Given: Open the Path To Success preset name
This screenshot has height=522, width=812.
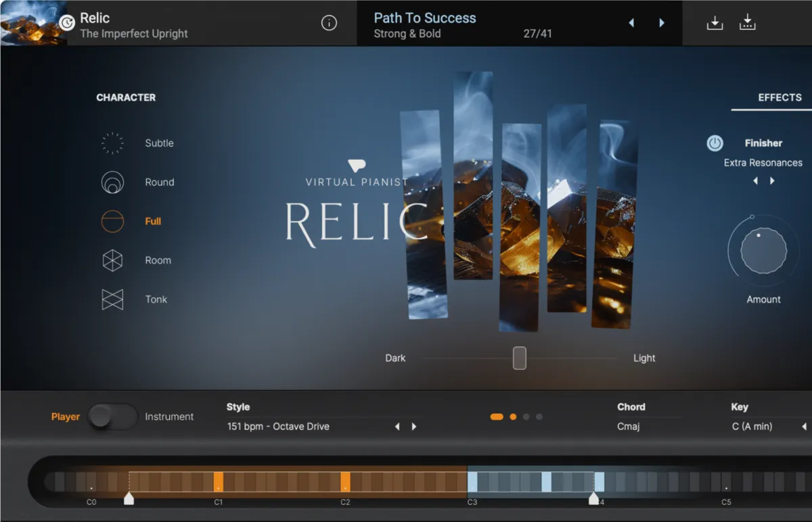Looking at the screenshot, I should [425, 18].
